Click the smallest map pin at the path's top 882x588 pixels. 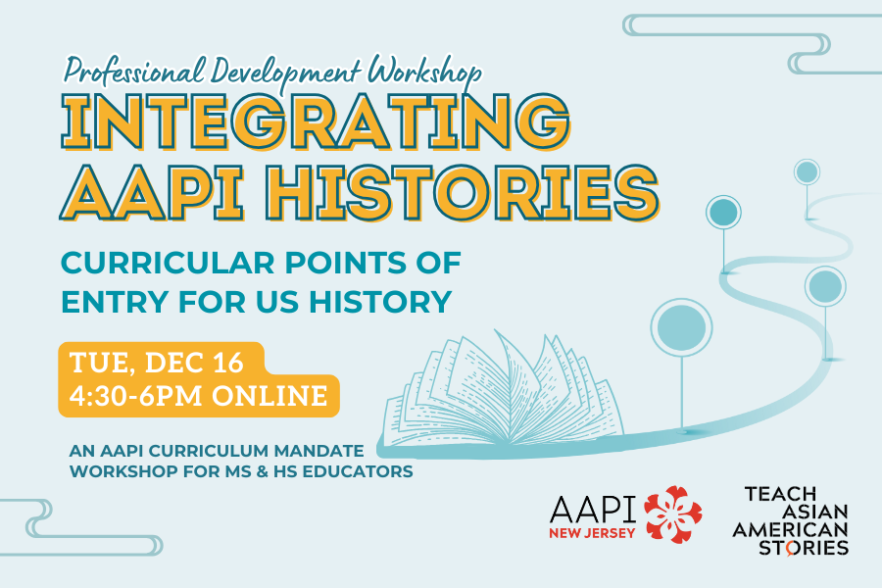pyautogui.click(x=807, y=172)
